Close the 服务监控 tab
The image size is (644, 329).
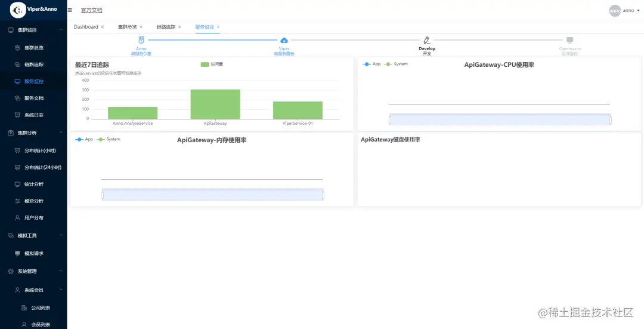218,27
